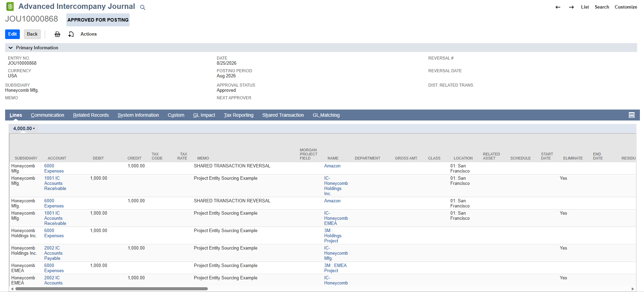Switch to the Lines tab
This screenshot has width=644, height=292.
(16, 115)
